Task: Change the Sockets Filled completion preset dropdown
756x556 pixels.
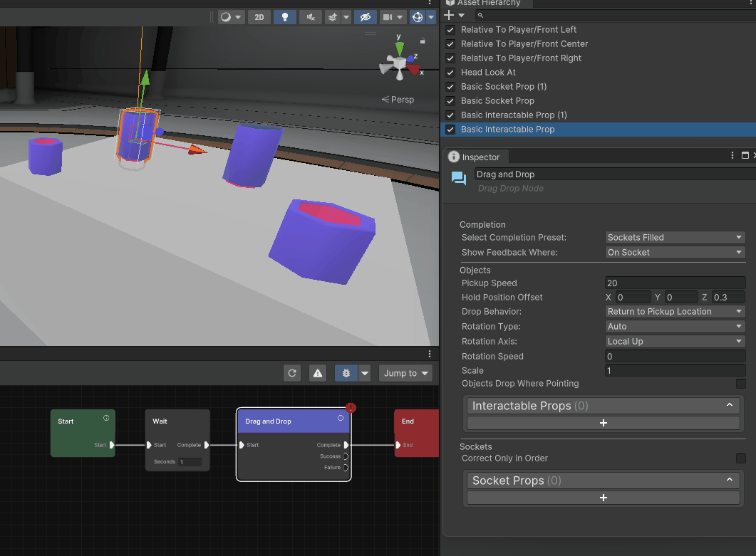Action: pos(674,237)
